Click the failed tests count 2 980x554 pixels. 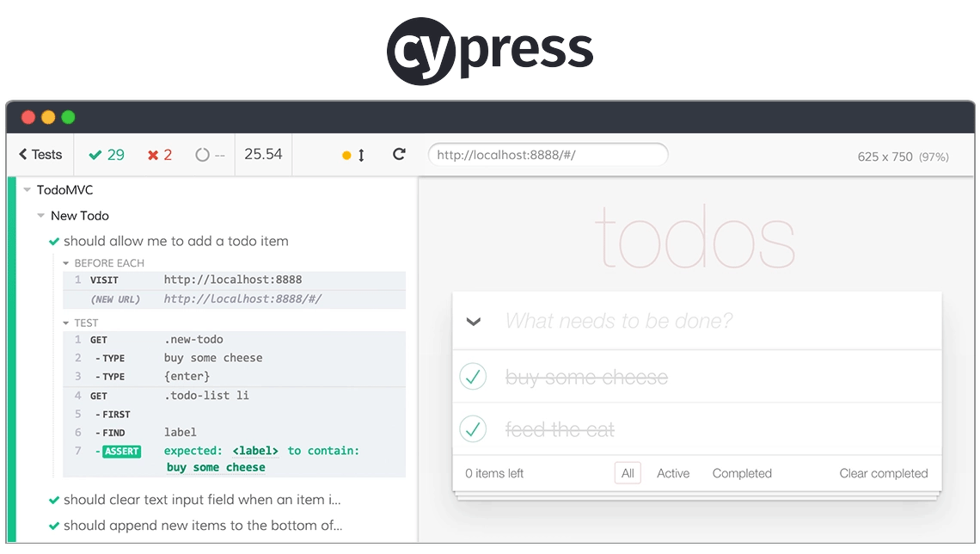[160, 155]
